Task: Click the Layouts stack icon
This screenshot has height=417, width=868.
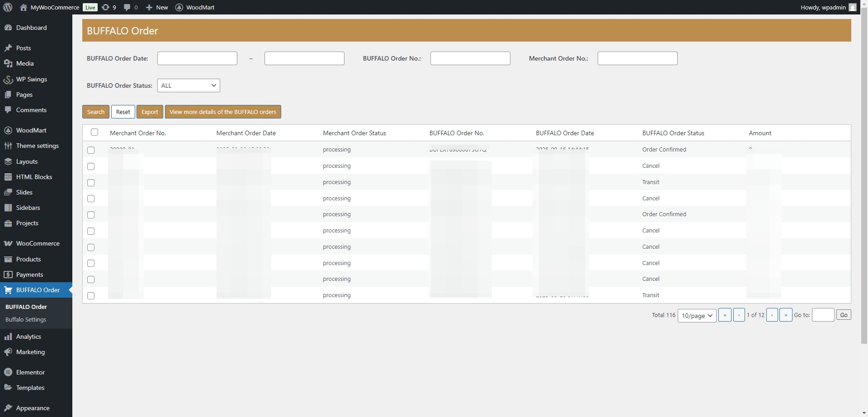Action: (x=8, y=161)
